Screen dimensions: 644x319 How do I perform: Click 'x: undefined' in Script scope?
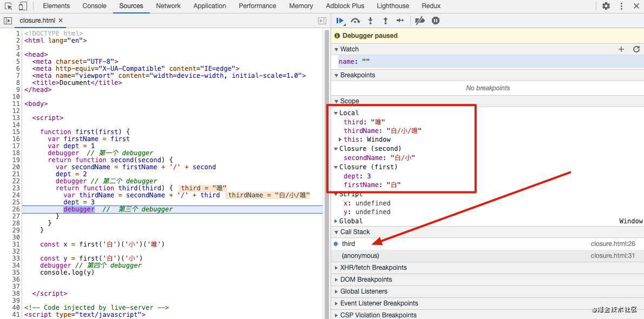tap(367, 203)
